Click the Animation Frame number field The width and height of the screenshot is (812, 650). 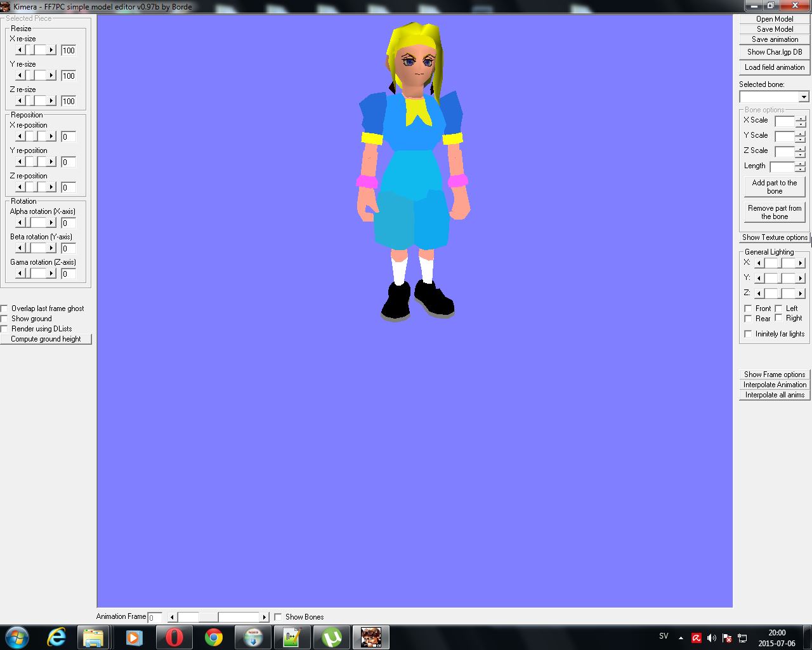pos(155,617)
